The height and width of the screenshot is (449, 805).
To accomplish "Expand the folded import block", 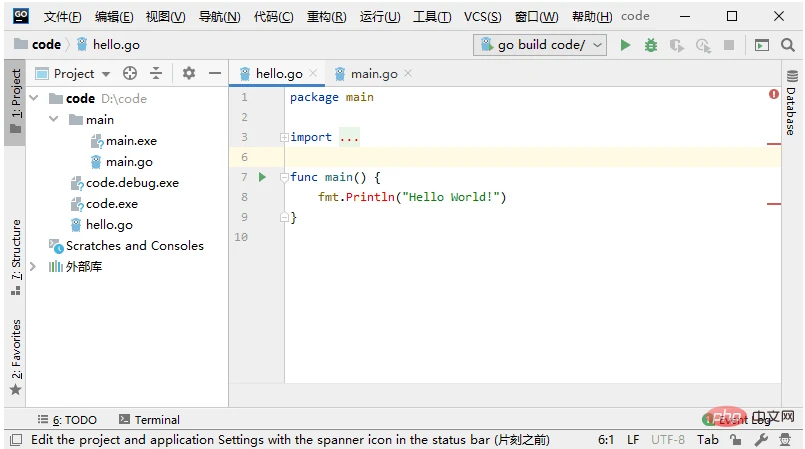I will point(284,137).
